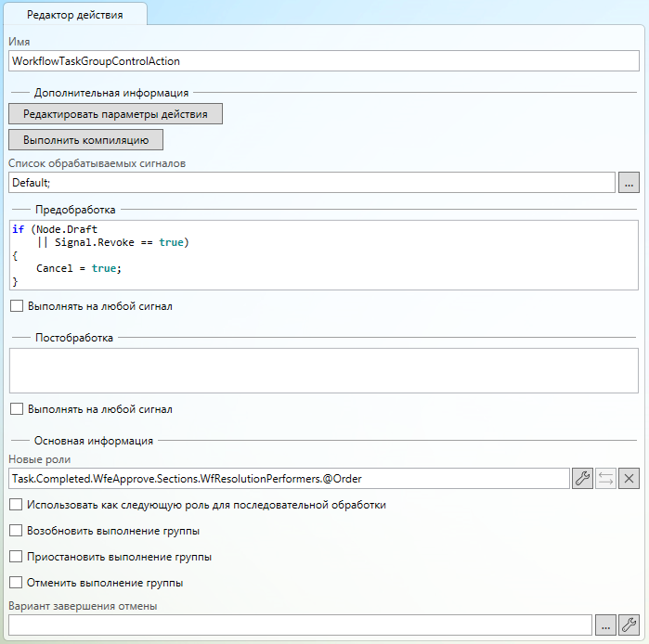Image resolution: width=649 pixels, height=644 pixels.
Task: Click the wrench icon beside cancel completion variant
Action: [x=629, y=625]
